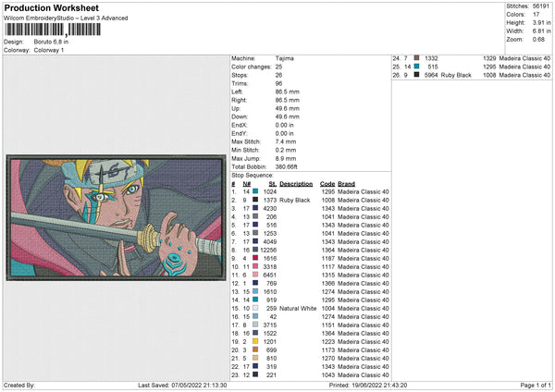Image resolution: width=555 pixels, height=392 pixels.
Task: Select the gray swatch beside 206 stitches
Action: 255,216
